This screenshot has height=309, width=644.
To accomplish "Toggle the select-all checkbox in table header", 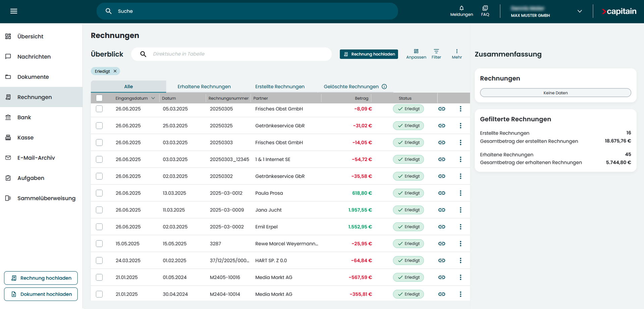I will click(x=99, y=98).
